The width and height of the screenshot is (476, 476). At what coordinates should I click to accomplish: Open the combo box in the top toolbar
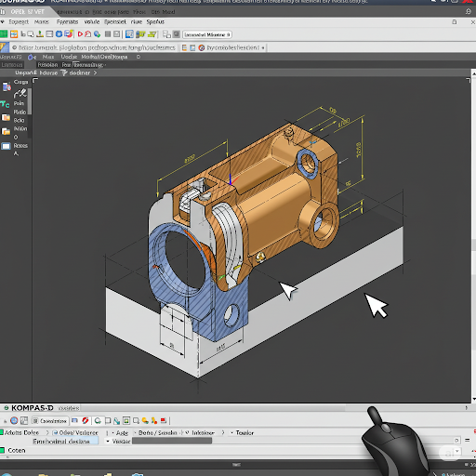(x=207, y=34)
